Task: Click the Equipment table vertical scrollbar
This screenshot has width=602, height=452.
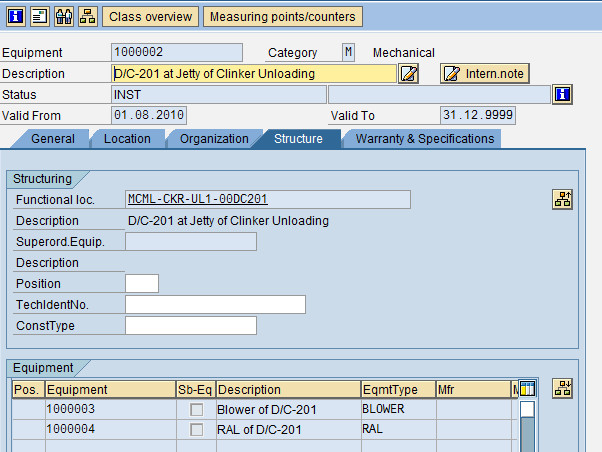Action: click(527, 426)
